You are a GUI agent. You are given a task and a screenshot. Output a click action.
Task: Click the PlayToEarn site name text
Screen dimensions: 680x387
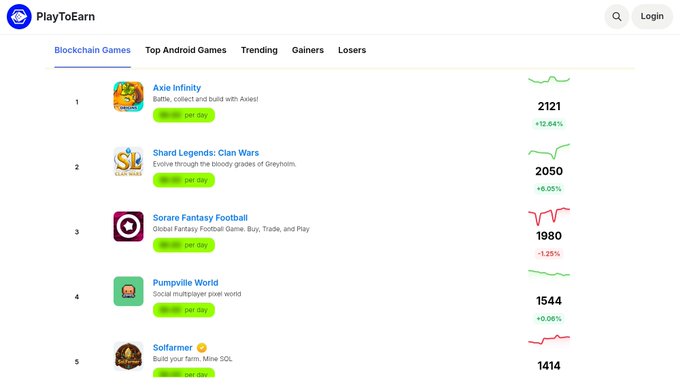click(65, 16)
